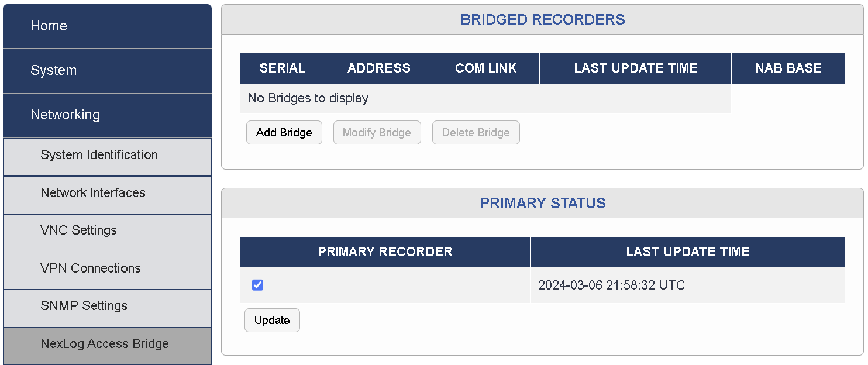868x365 pixels.
Task: Click the NAB BASE column header
Action: pyautogui.click(x=788, y=68)
